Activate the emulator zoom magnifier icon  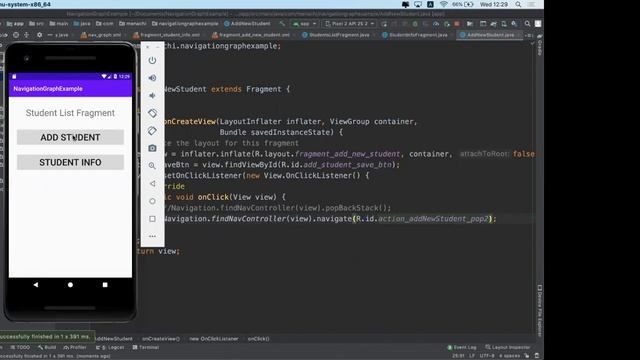click(x=152, y=166)
